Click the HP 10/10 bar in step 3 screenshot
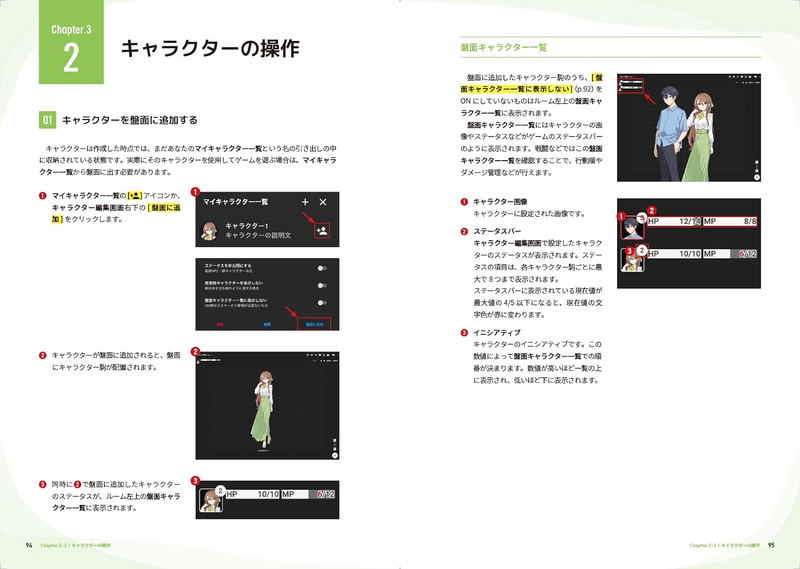This screenshot has width=800, height=569. click(x=253, y=494)
